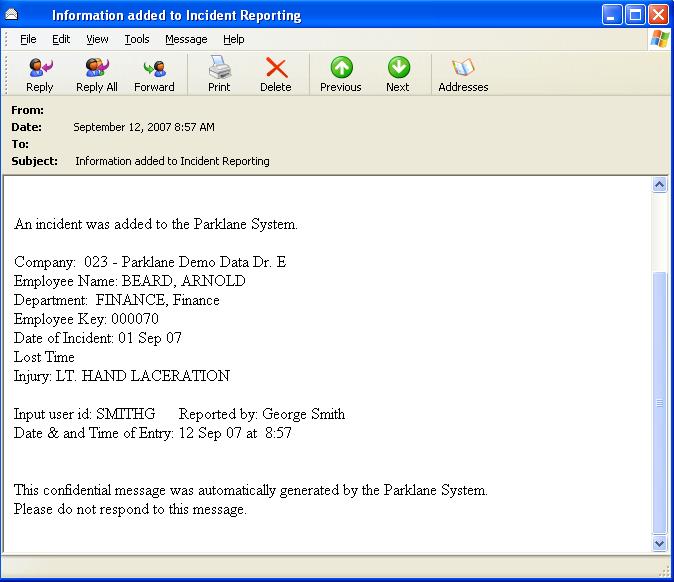Go to Next message
The image size is (674, 582).
398,74
